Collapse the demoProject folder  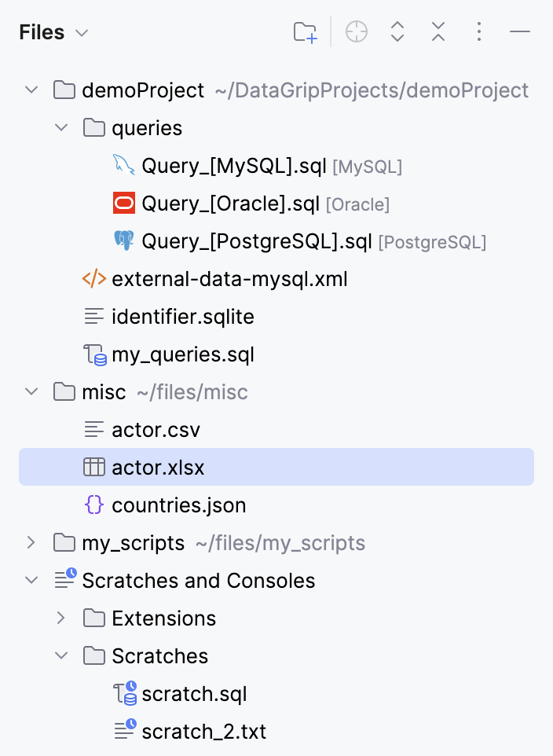point(31,90)
